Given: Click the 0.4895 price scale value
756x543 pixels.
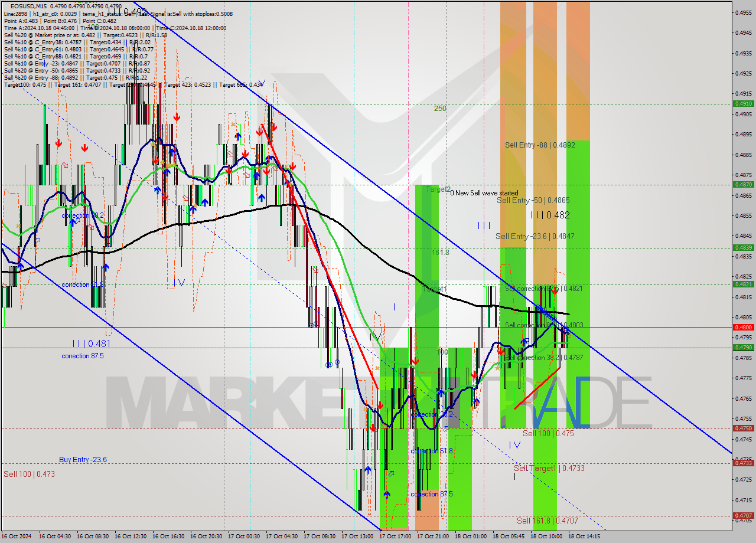Looking at the screenshot, I should tap(742, 134).
